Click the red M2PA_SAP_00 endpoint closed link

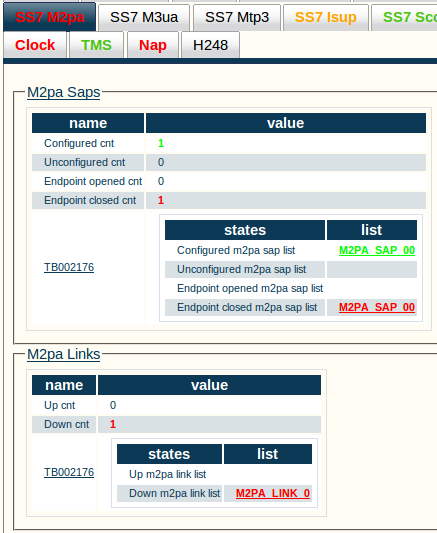pyautogui.click(x=377, y=308)
